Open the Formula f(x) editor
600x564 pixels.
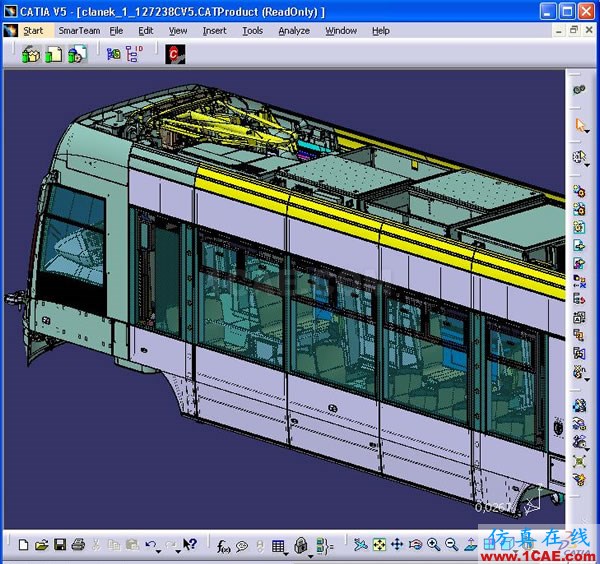[x=223, y=546]
